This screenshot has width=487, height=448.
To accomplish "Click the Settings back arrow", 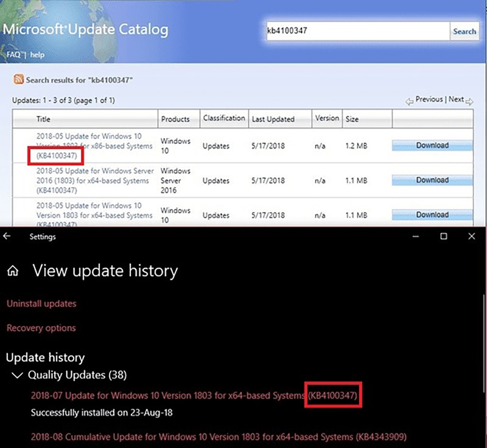I will [x=7, y=237].
